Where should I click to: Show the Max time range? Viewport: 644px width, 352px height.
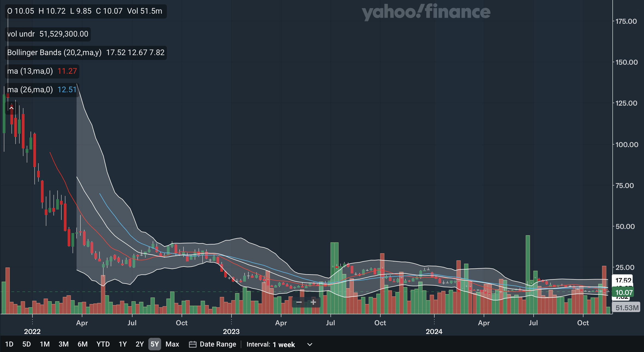click(172, 344)
